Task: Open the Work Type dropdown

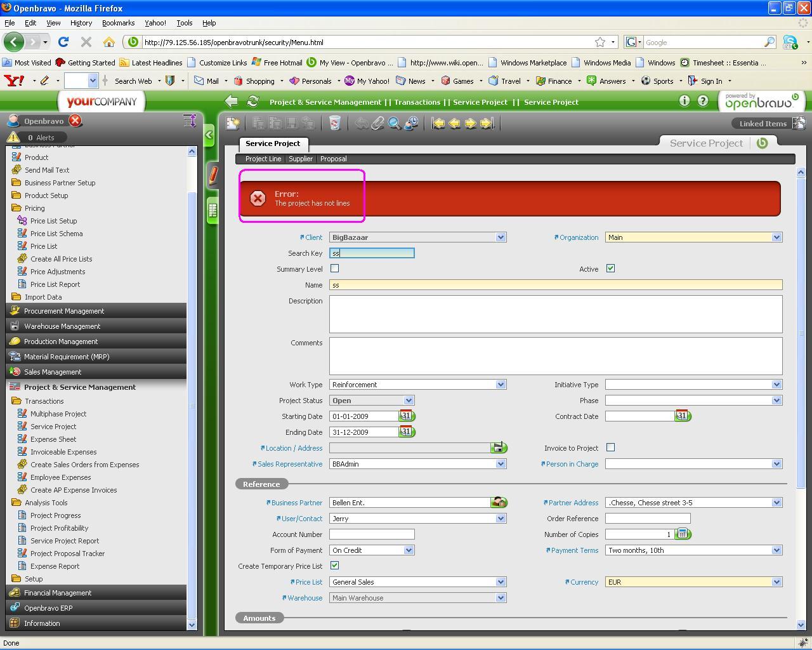Action: coord(501,385)
